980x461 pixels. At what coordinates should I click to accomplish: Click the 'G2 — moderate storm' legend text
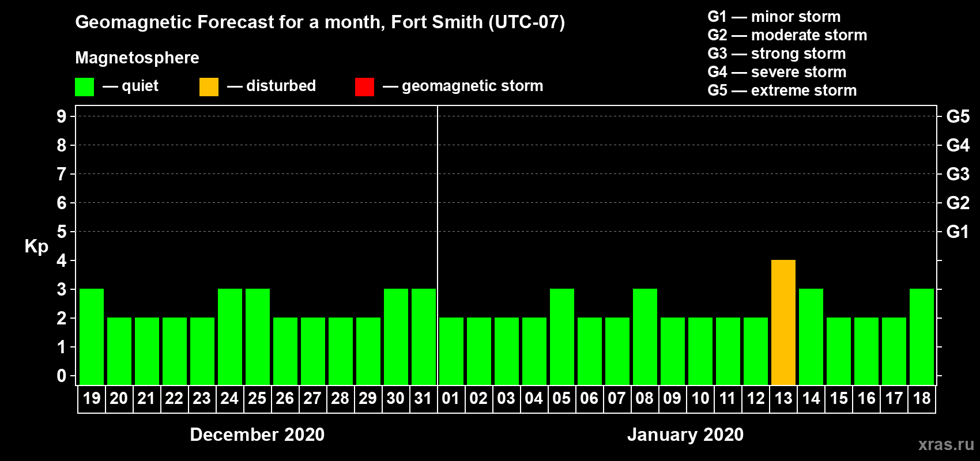pos(787,35)
